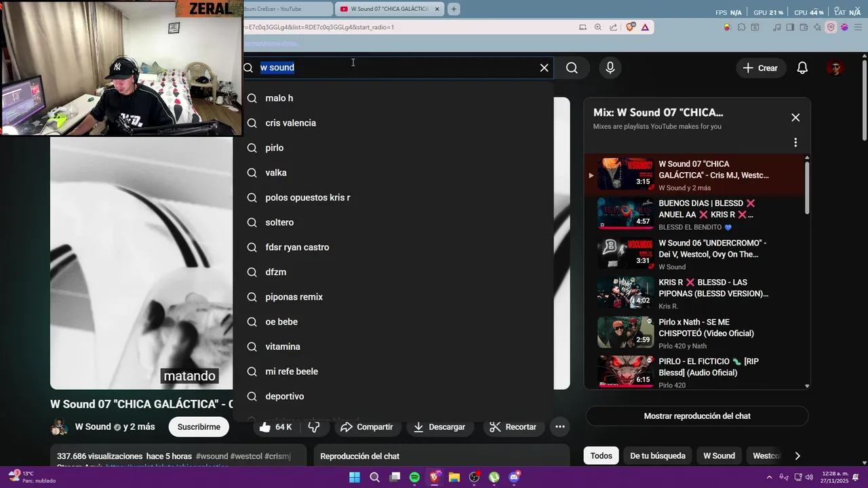
Task: Toggle the browser sidebar panel icon
Action: 791,27
